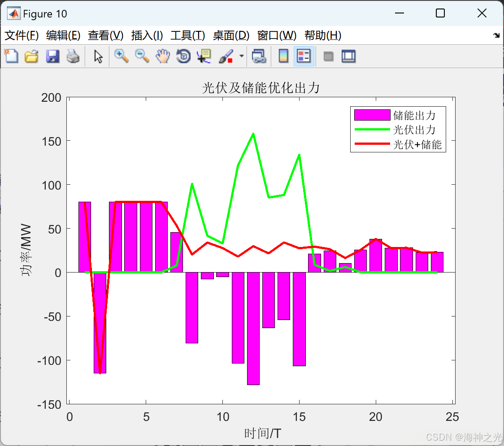This screenshot has width=504, height=446.
Task: Click the green 光伏出力 legend line
Action: [372, 130]
